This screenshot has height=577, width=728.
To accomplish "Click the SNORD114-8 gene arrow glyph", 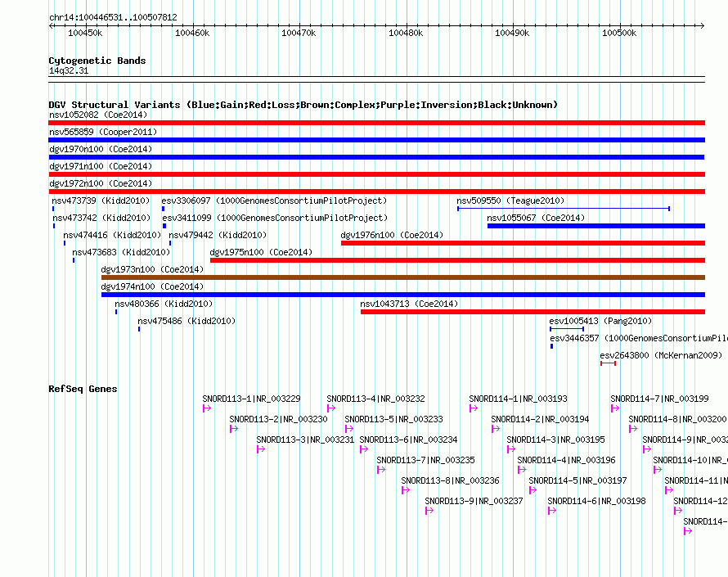I will click(x=633, y=429).
